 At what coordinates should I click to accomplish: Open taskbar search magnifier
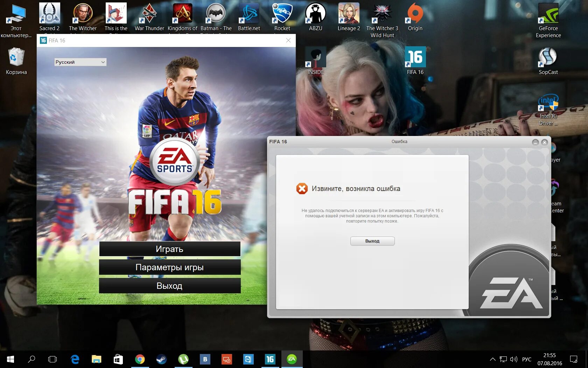click(31, 359)
